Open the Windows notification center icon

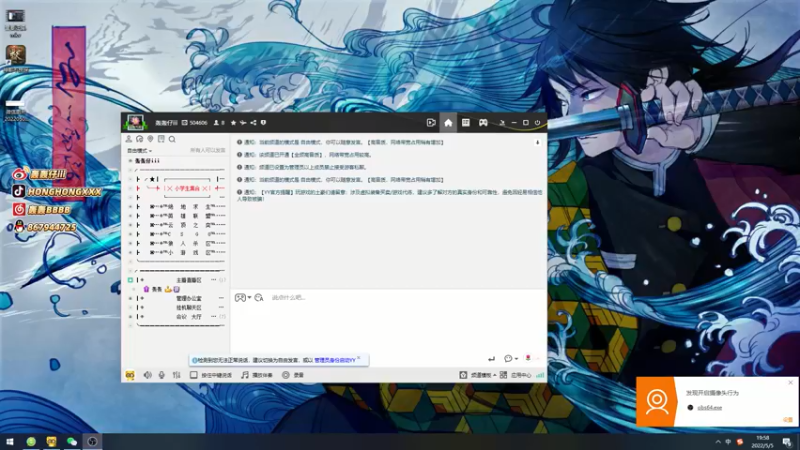(x=787, y=442)
